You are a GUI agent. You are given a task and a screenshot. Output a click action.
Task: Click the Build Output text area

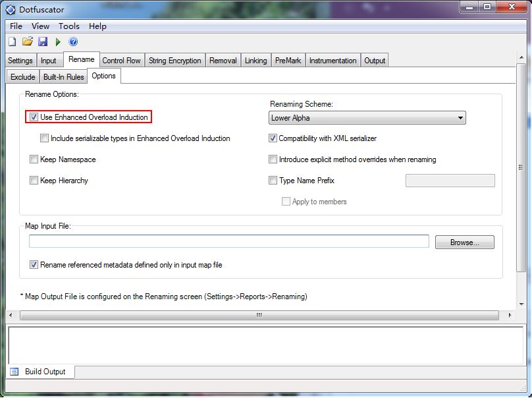pos(265,345)
